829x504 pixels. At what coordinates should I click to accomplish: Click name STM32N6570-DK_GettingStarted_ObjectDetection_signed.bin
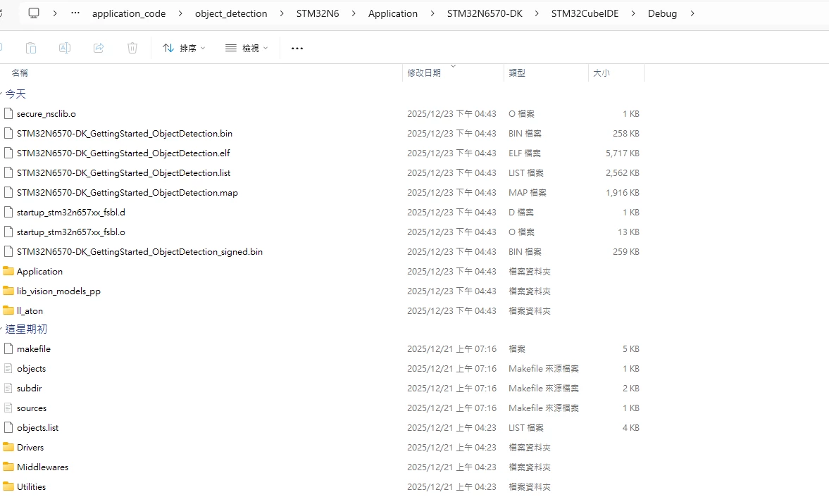pos(139,252)
